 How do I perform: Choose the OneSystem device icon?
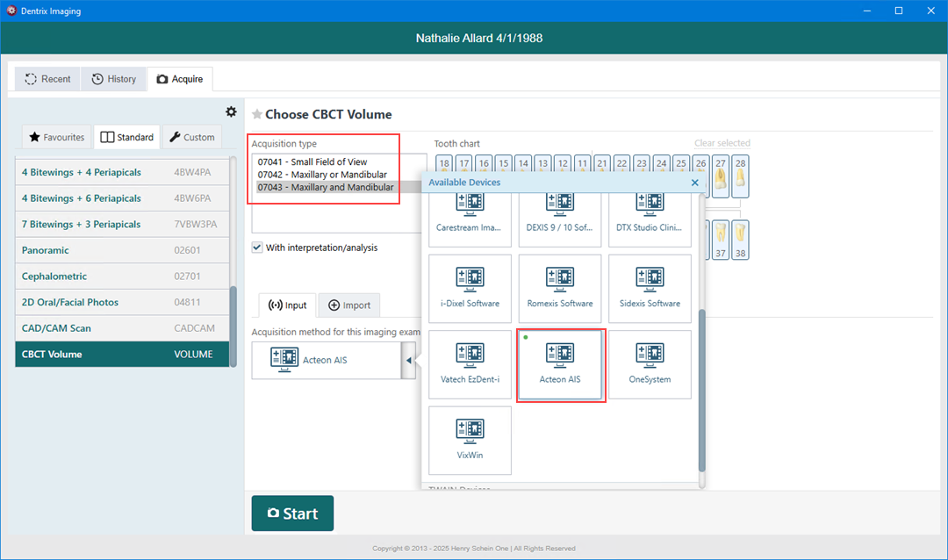point(650,364)
